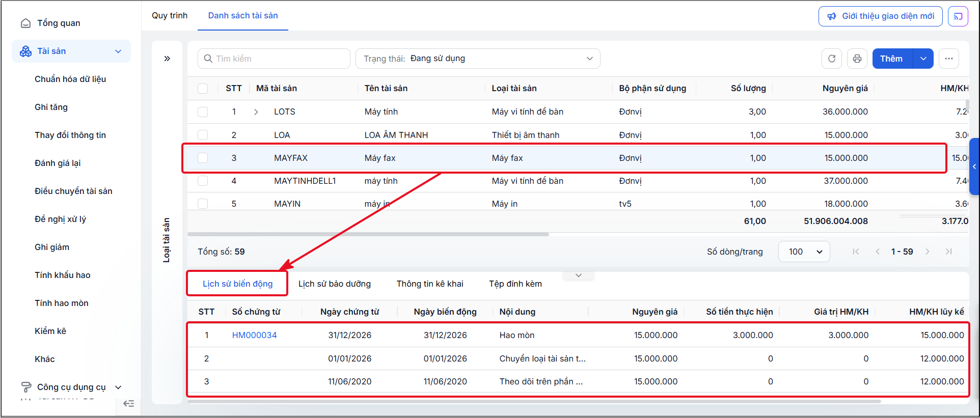Click the cast screen icon
The image size is (980, 418).
958,16
